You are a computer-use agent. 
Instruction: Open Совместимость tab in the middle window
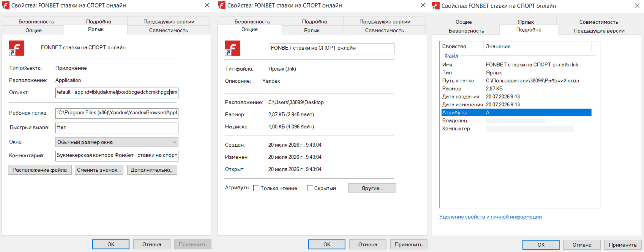click(384, 30)
